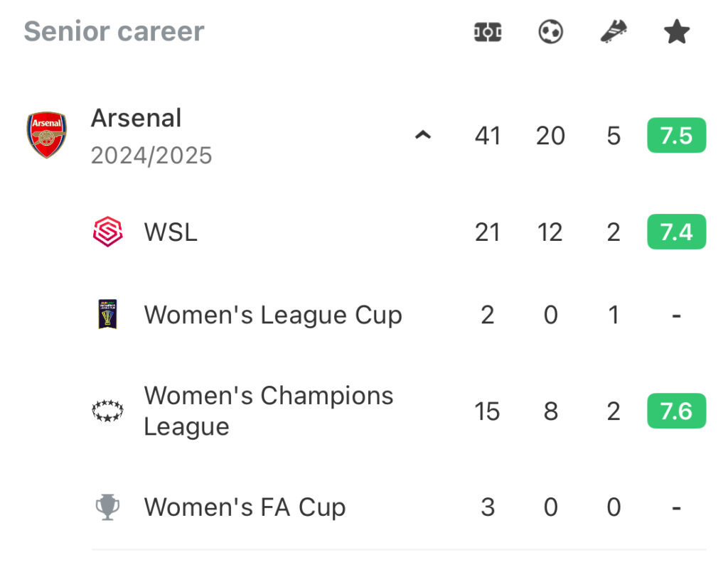The image size is (728, 567).
Task: Click the Senior career heading
Action: point(114,31)
